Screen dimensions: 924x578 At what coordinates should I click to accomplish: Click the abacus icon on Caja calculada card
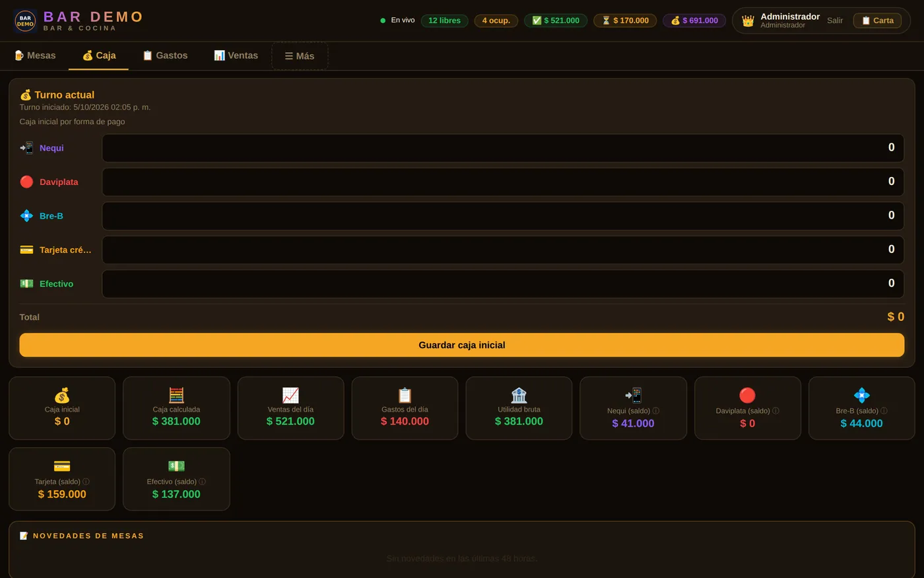[176, 395]
